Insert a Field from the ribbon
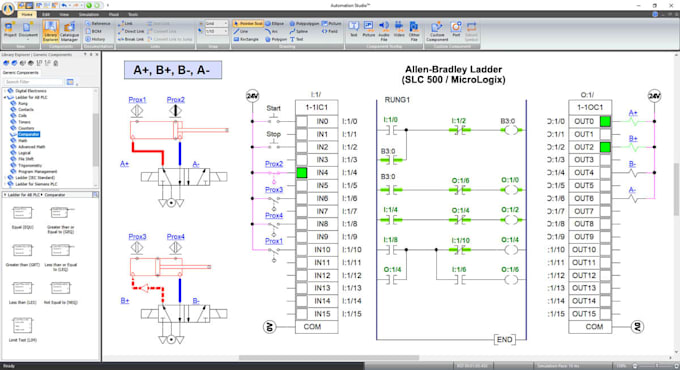This screenshot has height=370, width=680. pos(330,31)
